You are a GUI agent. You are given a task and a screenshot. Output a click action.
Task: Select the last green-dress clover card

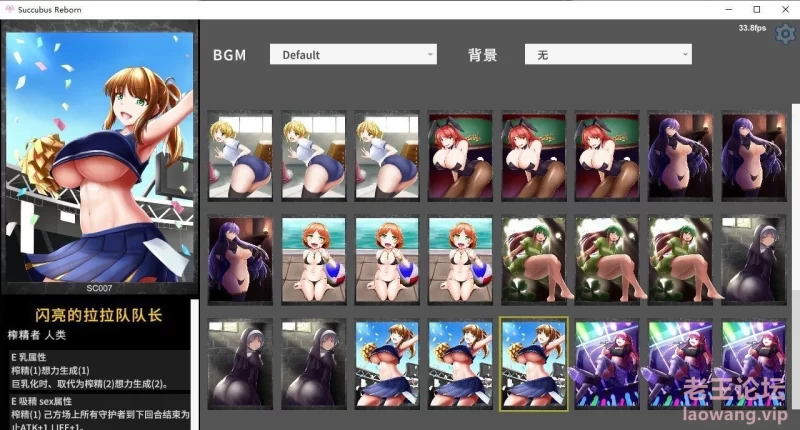pos(681,260)
